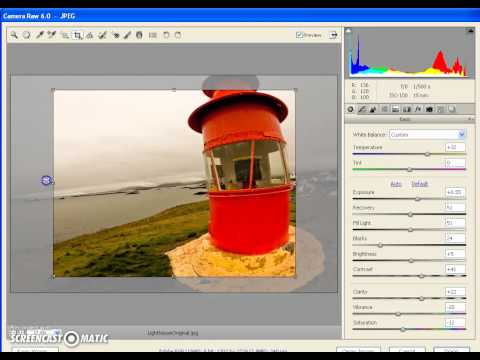This screenshot has height=360, width=480.
Task: Rotate image 90 degrees counter-clockwise
Action: (166, 35)
